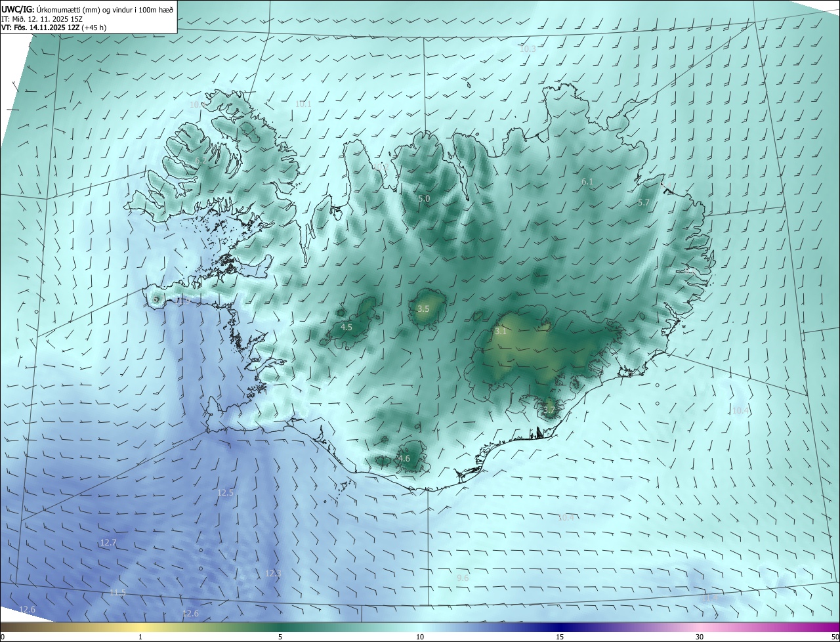Pick the light pink colour above the 30 tick

[x=700, y=627]
